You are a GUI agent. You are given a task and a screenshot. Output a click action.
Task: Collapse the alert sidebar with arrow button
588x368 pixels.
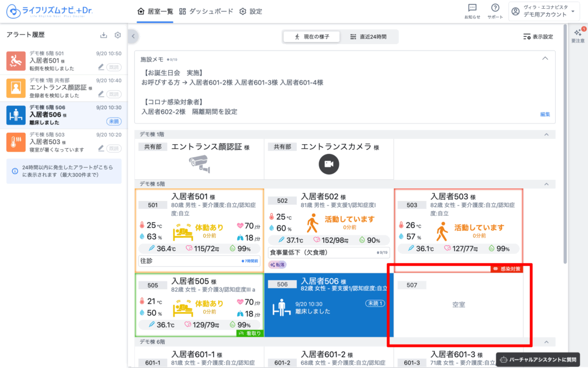tap(133, 36)
